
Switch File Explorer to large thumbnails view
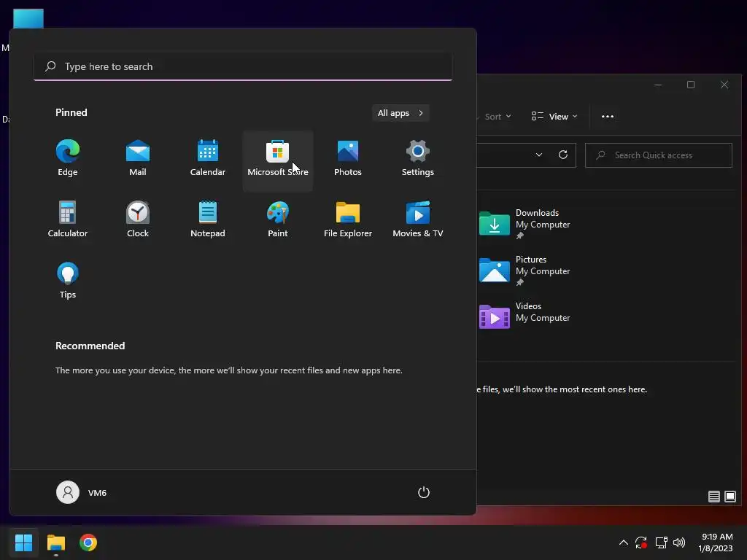pos(729,497)
